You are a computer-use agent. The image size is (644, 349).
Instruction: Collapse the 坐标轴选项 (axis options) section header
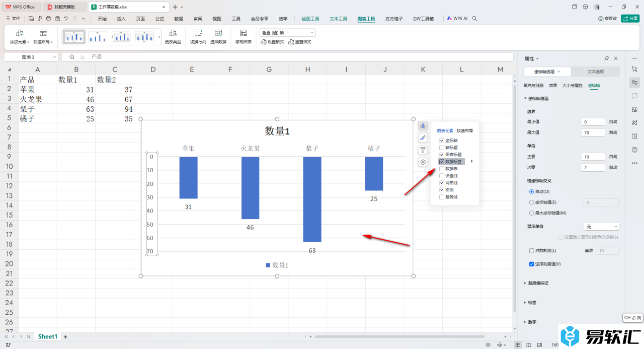click(536, 99)
